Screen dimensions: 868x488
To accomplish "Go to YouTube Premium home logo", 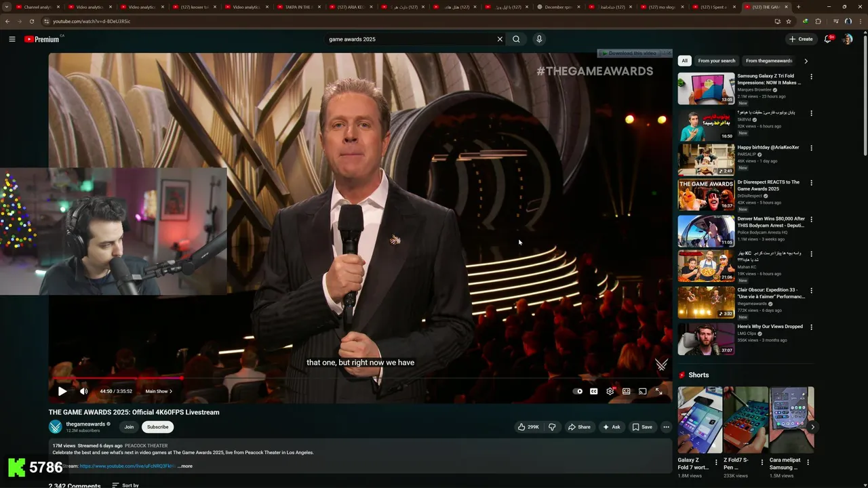I will pos(43,39).
